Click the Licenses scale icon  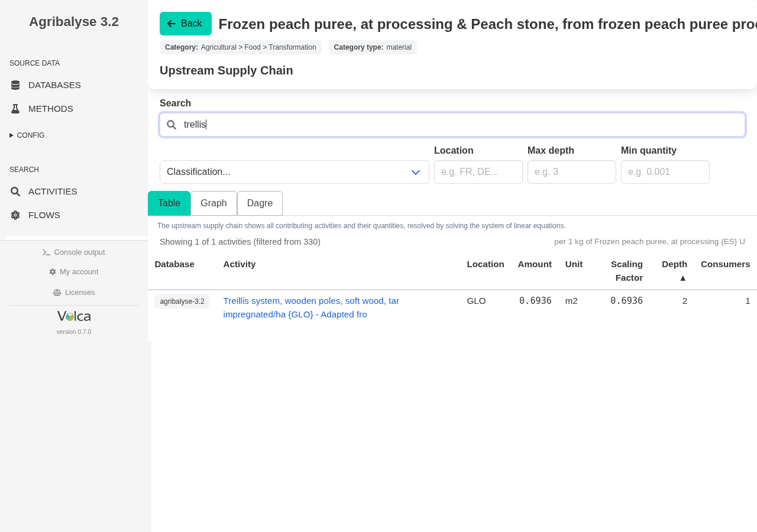(x=57, y=293)
